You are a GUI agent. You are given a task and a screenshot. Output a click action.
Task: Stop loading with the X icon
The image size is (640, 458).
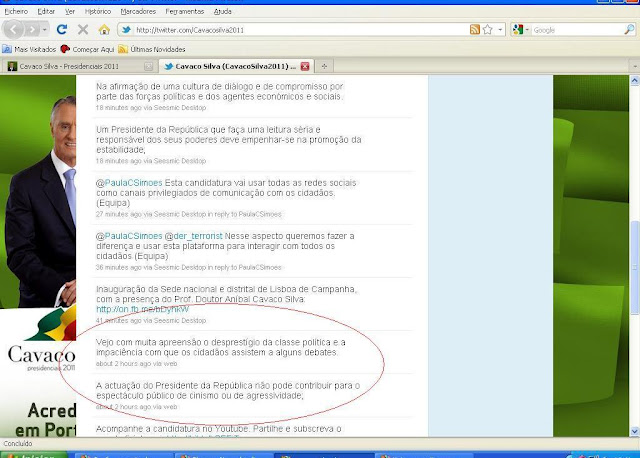pyautogui.click(x=83, y=29)
